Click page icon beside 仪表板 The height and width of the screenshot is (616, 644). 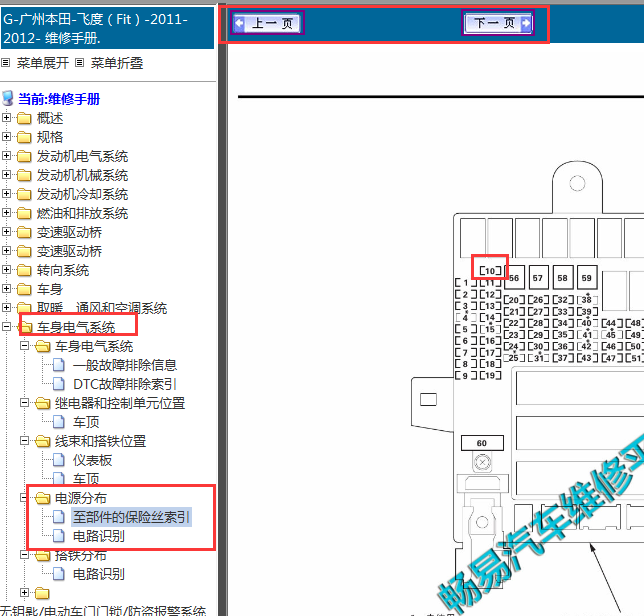[59, 460]
